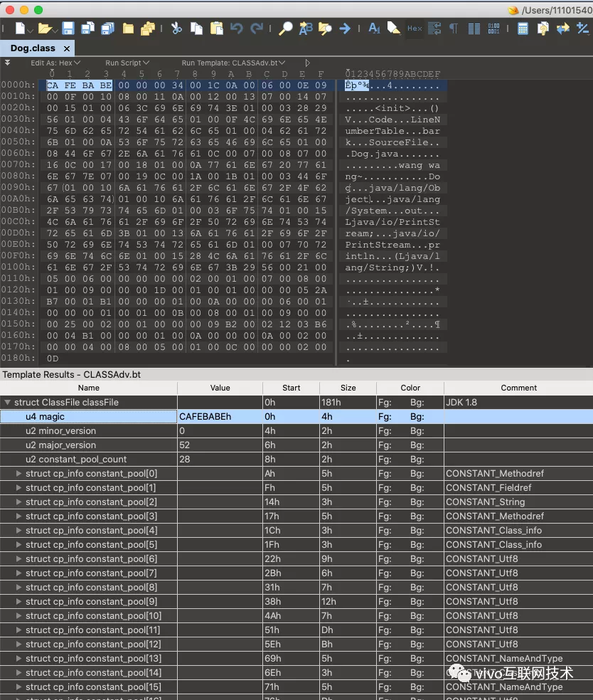Viewport: 593px width, 700px height.
Task: Close the Dog.class tab
Action: pos(67,48)
